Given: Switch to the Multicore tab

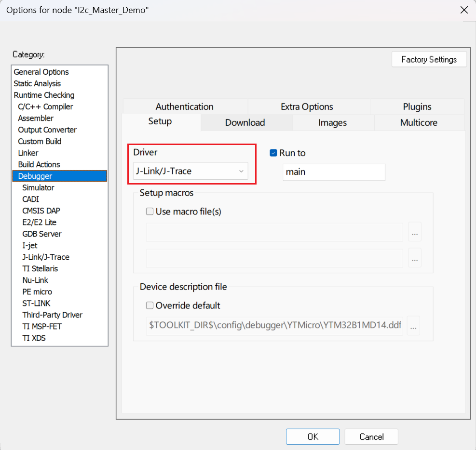Looking at the screenshot, I should point(419,123).
